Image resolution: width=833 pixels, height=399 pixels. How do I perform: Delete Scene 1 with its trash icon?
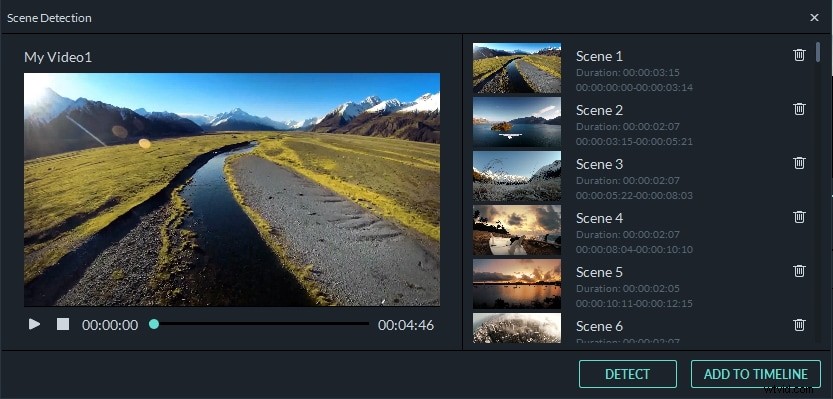(799, 55)
